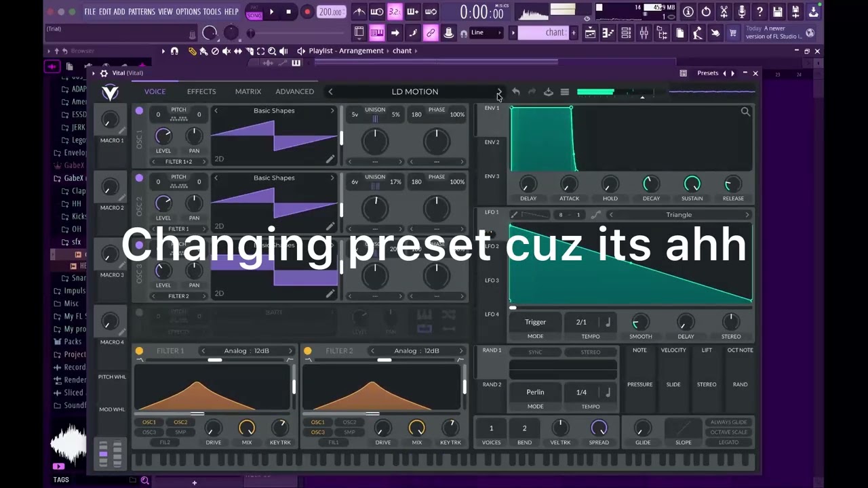Click FL Studio play button
Screen dimensions: 868x488
click(271, 12)
